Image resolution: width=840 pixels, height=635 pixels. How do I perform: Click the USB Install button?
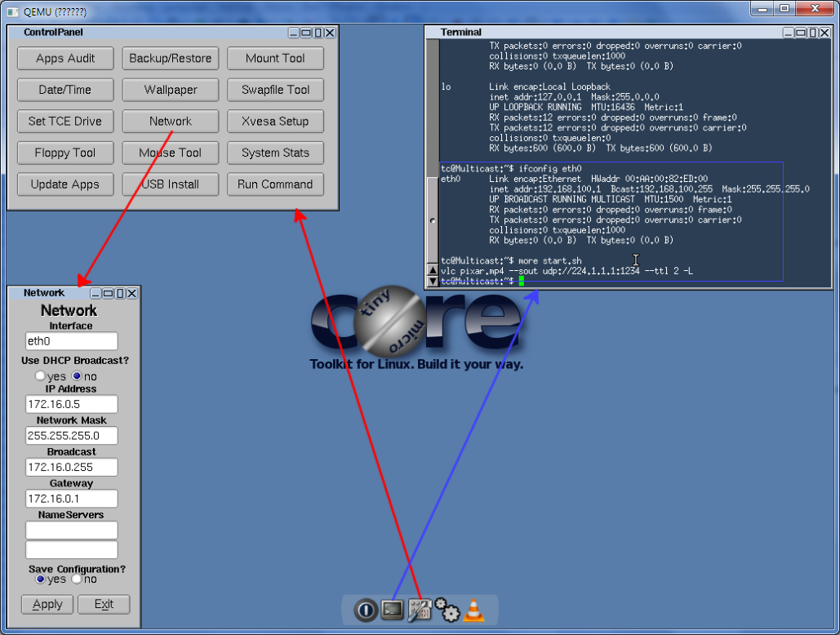(171, 184)
